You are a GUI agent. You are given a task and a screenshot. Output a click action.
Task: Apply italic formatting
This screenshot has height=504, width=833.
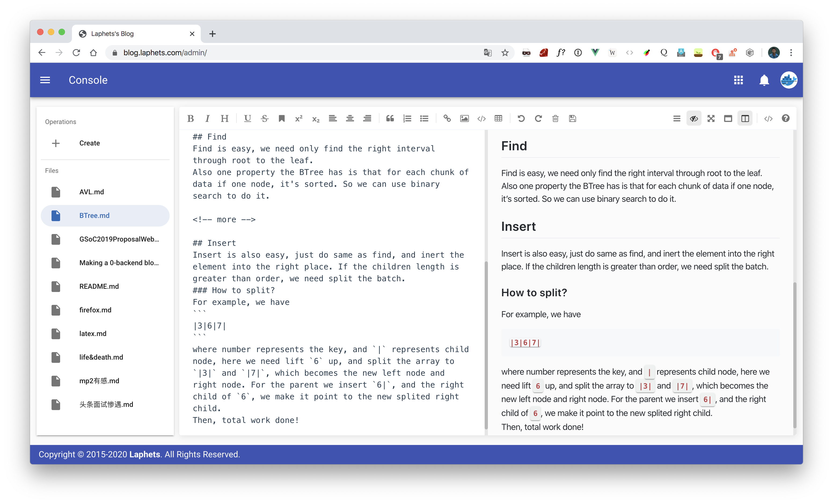coord(207,118)
